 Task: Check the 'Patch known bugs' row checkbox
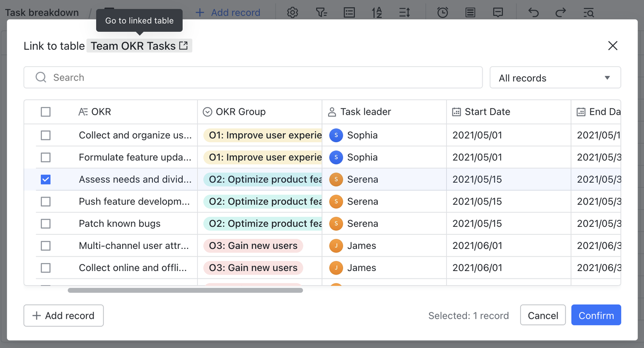(x=46, y=224)
